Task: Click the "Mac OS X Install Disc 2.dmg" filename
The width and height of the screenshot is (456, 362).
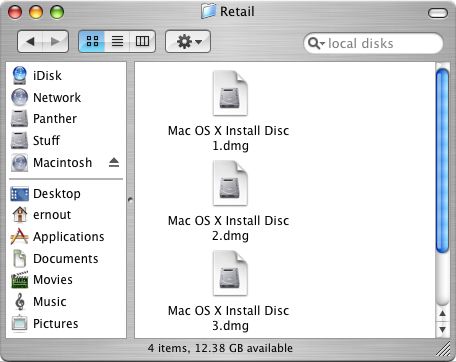Action: 229,228
